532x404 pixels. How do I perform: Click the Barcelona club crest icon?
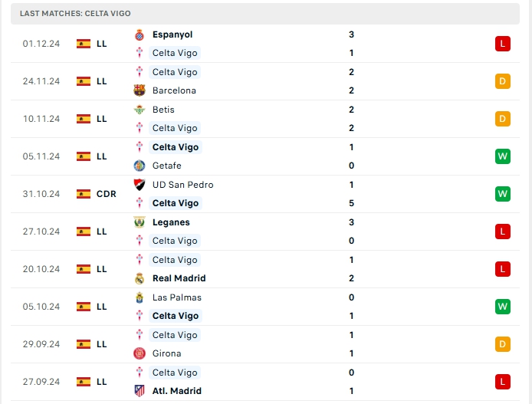[x=140, y=90]
